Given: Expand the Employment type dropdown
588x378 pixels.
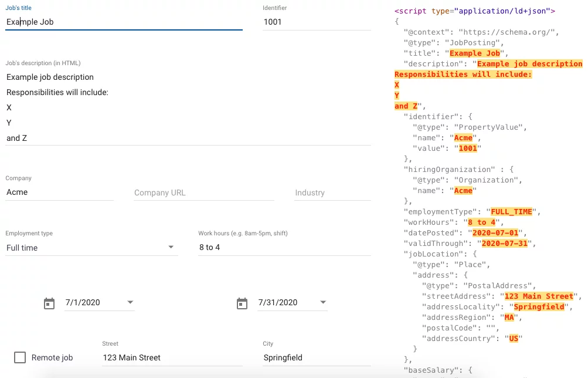Looking at the screenshot, I should (91, 248).
